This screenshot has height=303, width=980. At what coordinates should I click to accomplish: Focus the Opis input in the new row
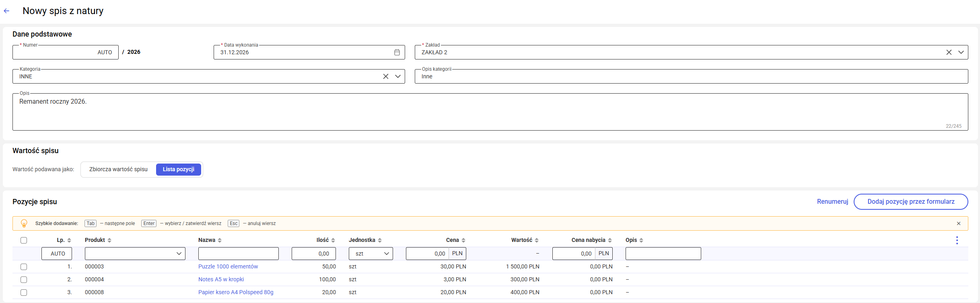point(663,254)
